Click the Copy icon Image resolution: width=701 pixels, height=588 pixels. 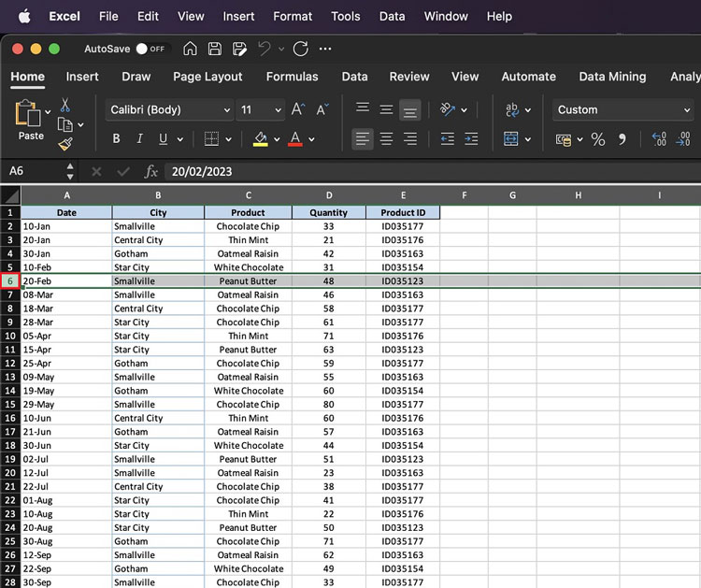coord(65,124)
